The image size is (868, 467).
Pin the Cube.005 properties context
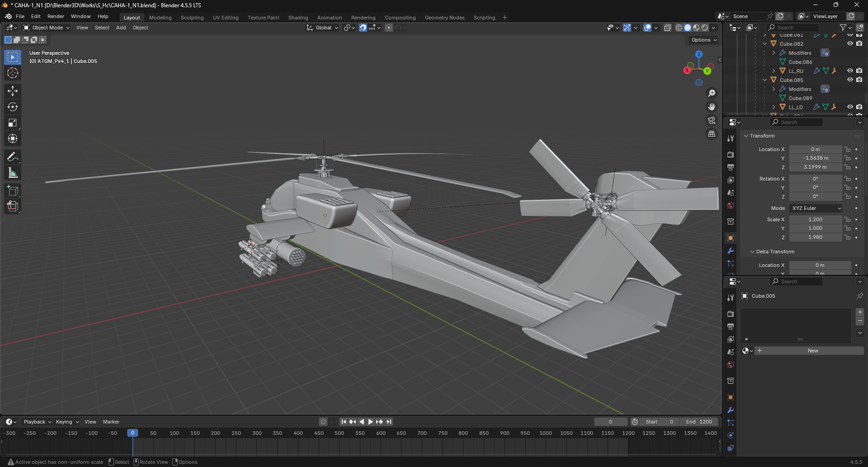(x=859, y=296)
